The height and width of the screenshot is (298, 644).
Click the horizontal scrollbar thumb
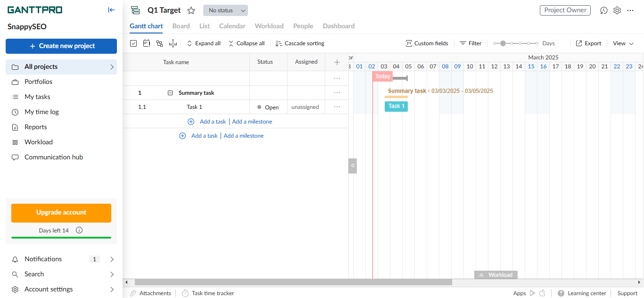click(x=293, y=282)
